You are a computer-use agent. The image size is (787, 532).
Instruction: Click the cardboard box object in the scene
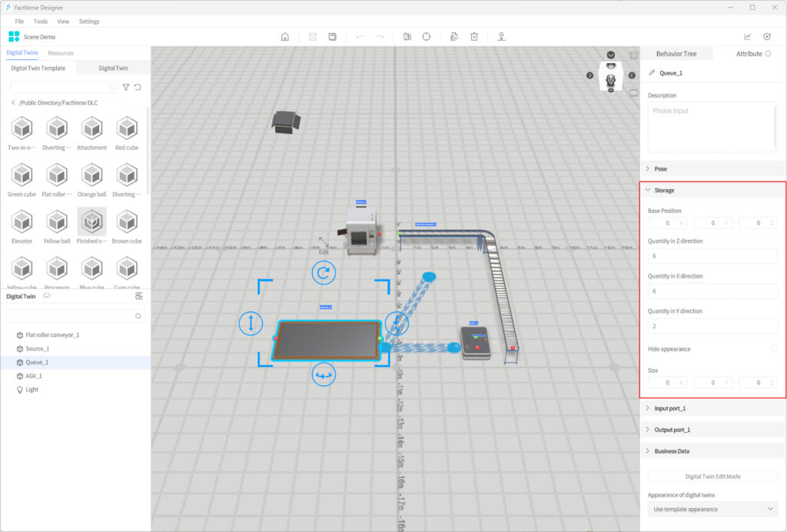[x=286, y=122]
